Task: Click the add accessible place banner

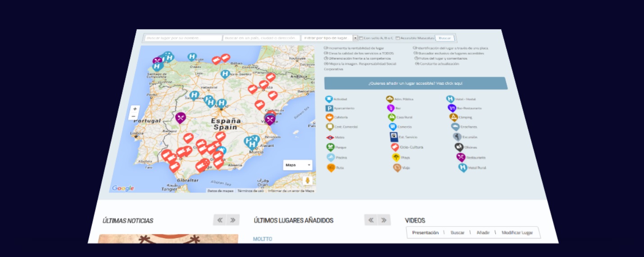Action: click(x=416, y=83)
